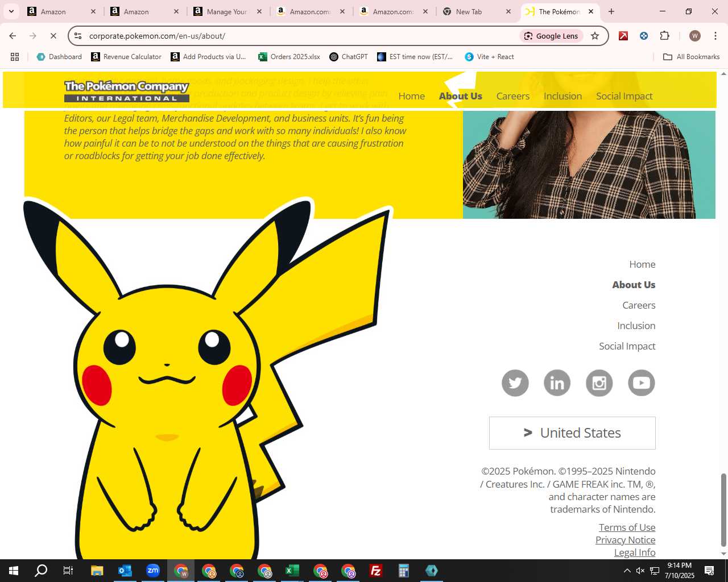This screenshot has width=728, height=582.
Task: Click the footer Social Impact link
Action: tap(627, 346)
